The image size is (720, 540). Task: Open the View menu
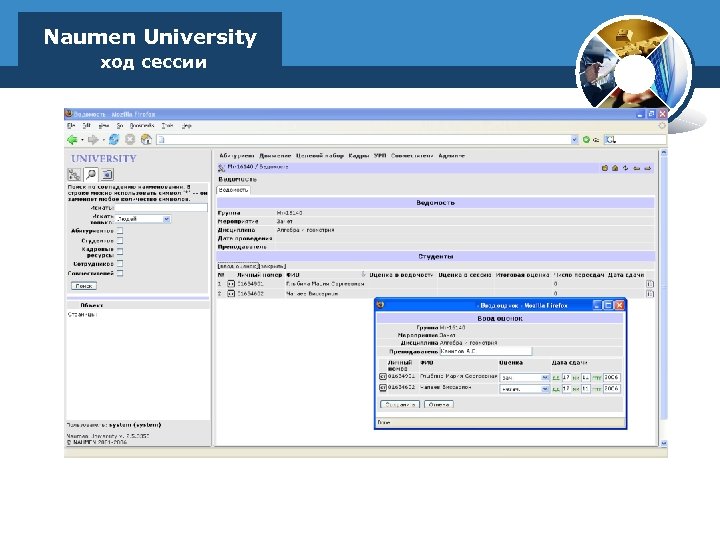103,125
